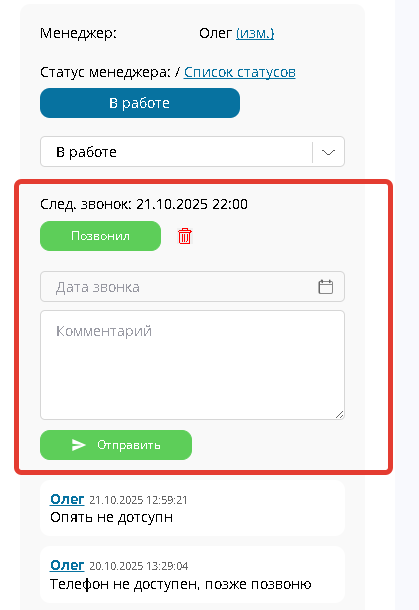The height and width of the screenshot is (610, 419).
Task: Click the timestamp 21.10.2025 12:59:21
Action: (x=138, y=500)
